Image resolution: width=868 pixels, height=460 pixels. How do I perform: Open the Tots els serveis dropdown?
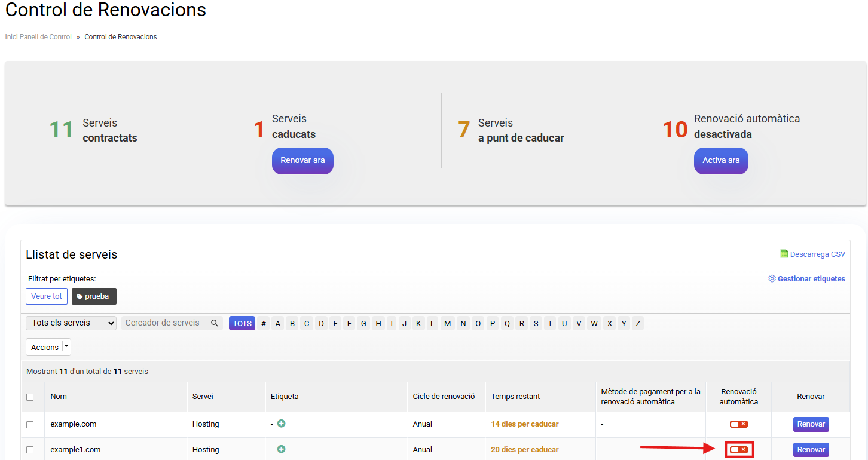click(71, 323)
